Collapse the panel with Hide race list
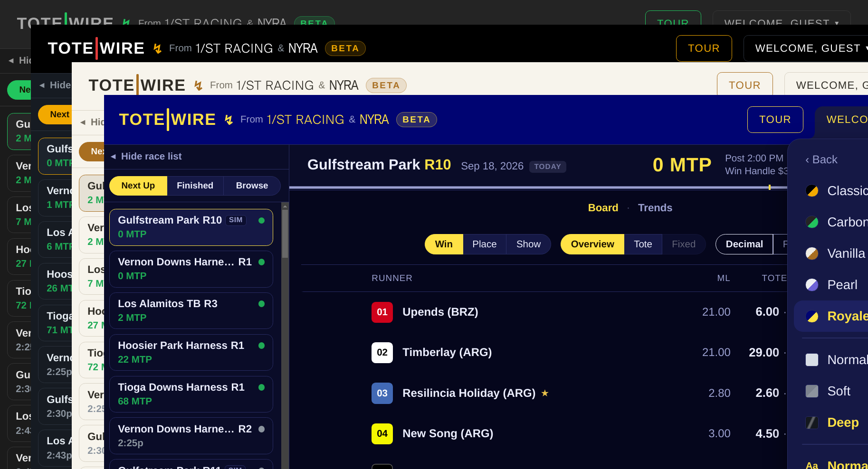This screenshot has height=469, width=868. (x=146, y=156)
